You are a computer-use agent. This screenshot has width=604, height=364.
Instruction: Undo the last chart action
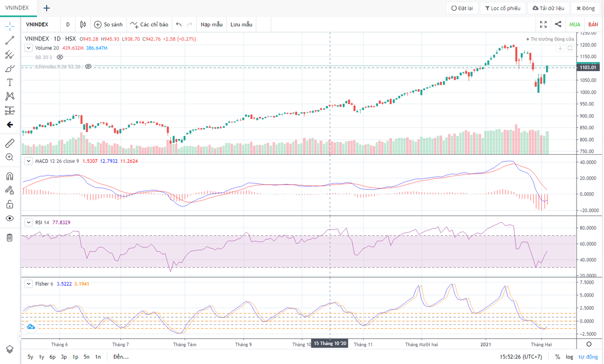coord(178,25)
